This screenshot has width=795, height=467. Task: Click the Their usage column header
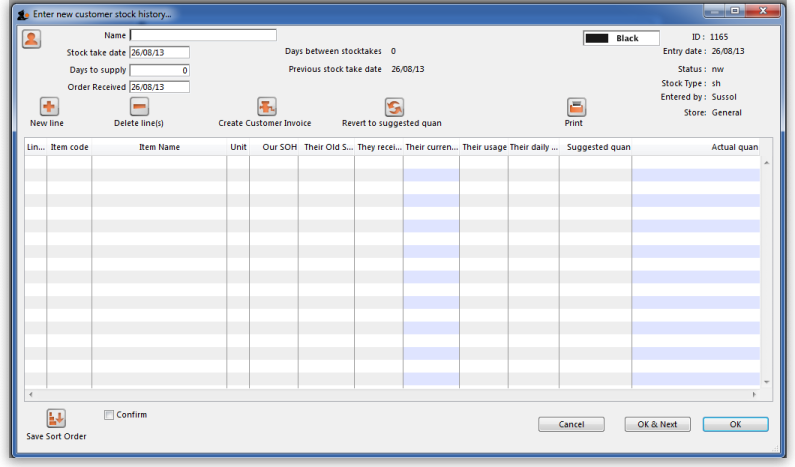[484, 147]
